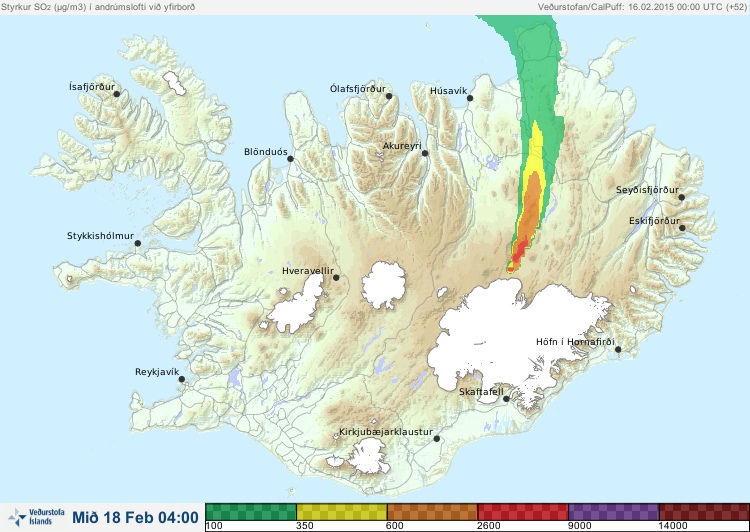The width and height of the screenshot is (750, 532).
Task: Click the Hveravellir marker dot
Action: click(336, 277)
